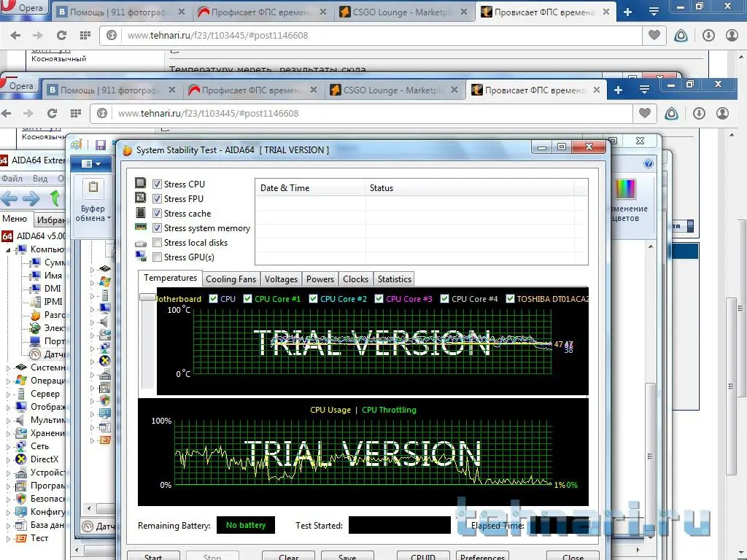Go back in the top Opera window
This screenshot has height=560, width=747.
point(15,35)
